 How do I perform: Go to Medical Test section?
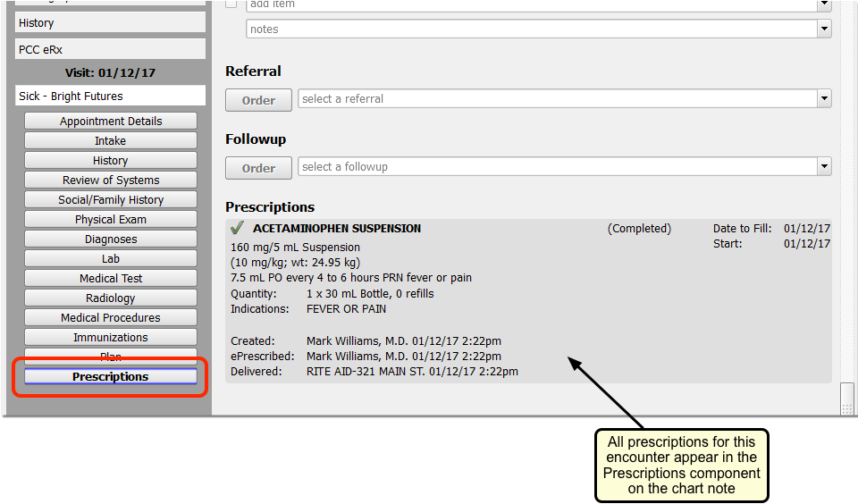click(x=111, y=279)
